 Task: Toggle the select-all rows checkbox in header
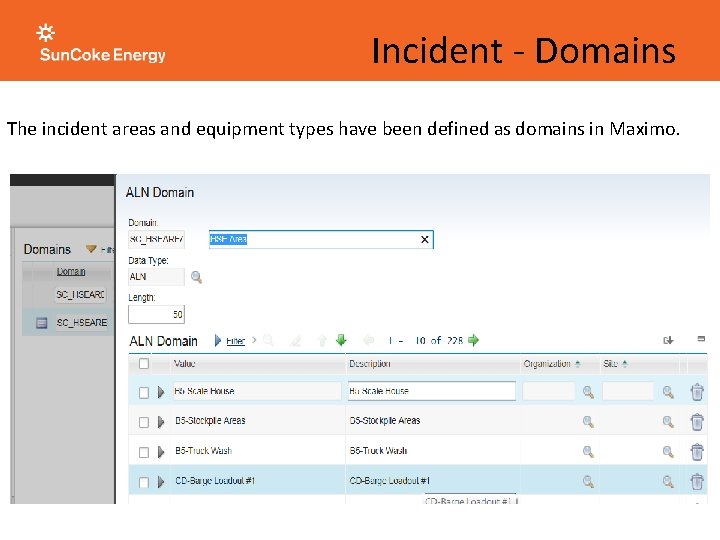(x=144, y=364)
